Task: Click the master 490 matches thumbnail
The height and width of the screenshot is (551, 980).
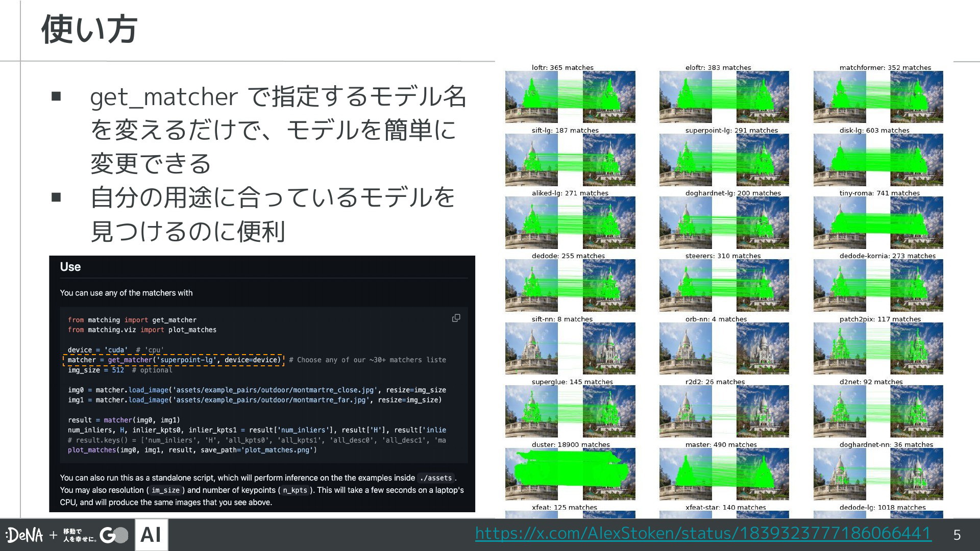Action: point(724,474)
